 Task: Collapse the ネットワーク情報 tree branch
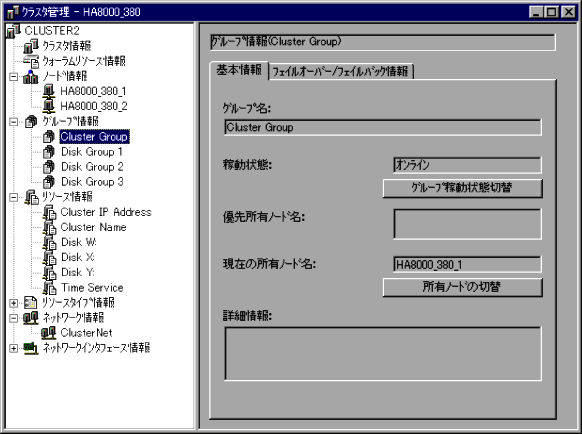click(x=13, y=318)
